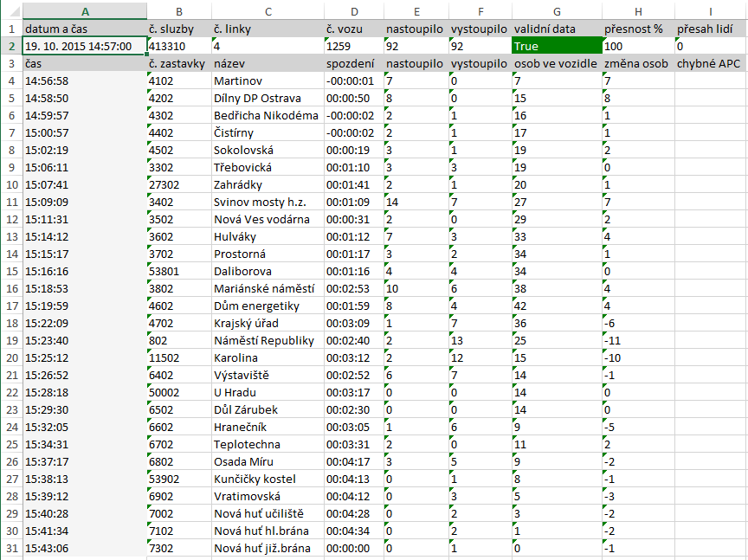Click stop number 27302 cell
The height and width of the screenshot is (560, 748).
[x=179, y=184]
